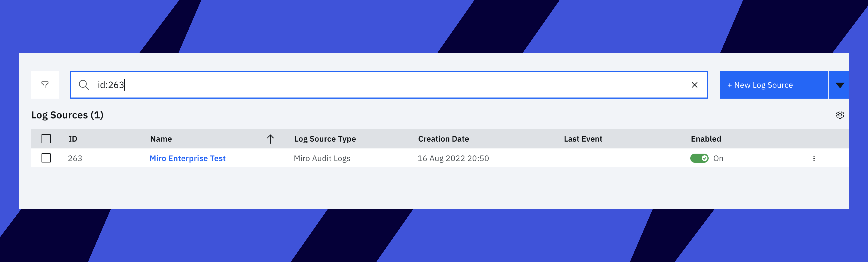The image size is (868, 262).
Task: Check the row 263 checkbox
Action: click(x=46, y=158)
